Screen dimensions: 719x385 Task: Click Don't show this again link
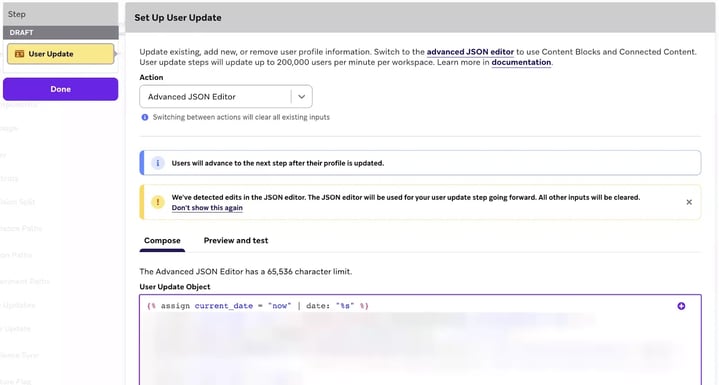[207, 208]
